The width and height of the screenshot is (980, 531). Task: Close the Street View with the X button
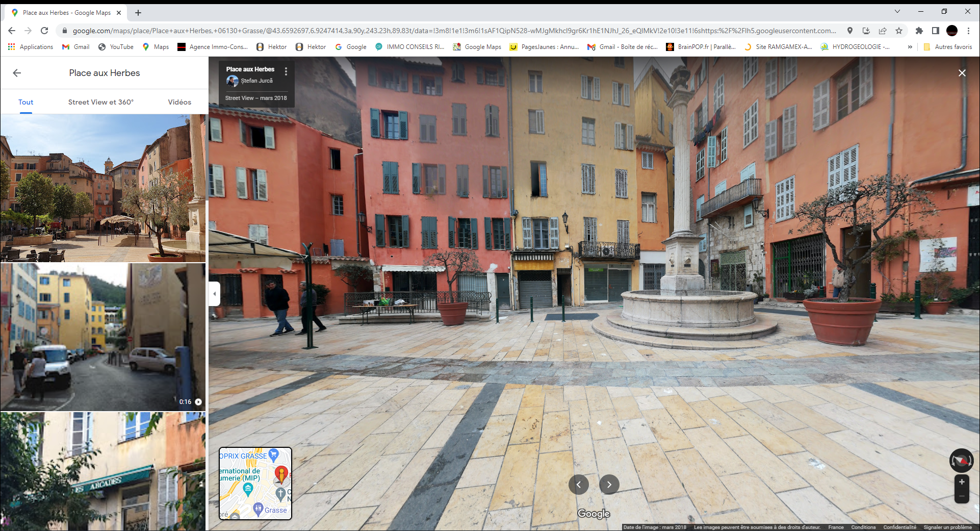click(x=962, y=73)
